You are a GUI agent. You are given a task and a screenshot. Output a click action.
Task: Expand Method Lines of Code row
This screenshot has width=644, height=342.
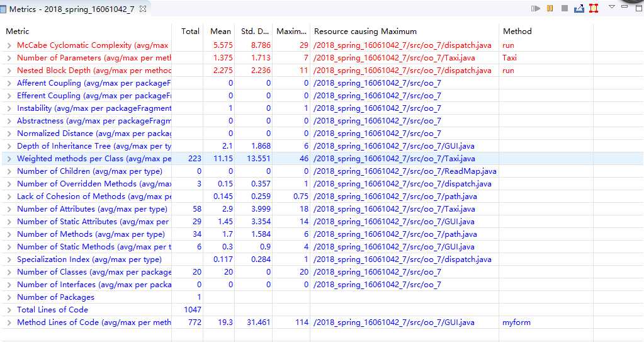[9, 322]
